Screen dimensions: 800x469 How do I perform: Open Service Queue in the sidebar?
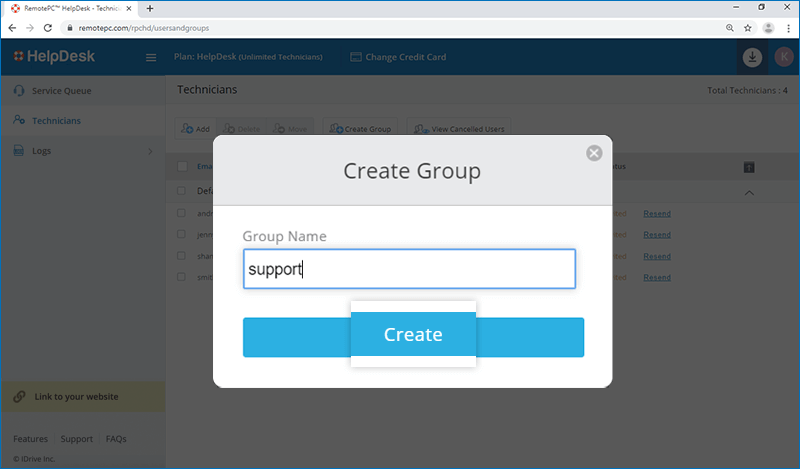(61, 91)
